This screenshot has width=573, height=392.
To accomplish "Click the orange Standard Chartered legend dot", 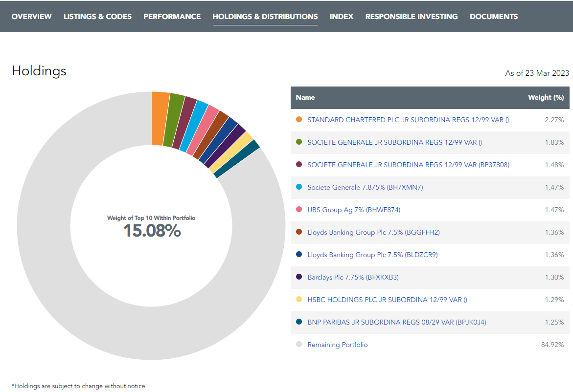I will [x=299, y=120].
